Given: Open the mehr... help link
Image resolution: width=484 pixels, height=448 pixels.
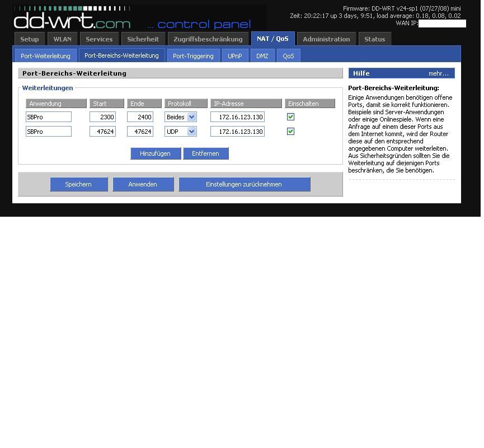Looking at the screenshot, I should (x=439, y=73).
